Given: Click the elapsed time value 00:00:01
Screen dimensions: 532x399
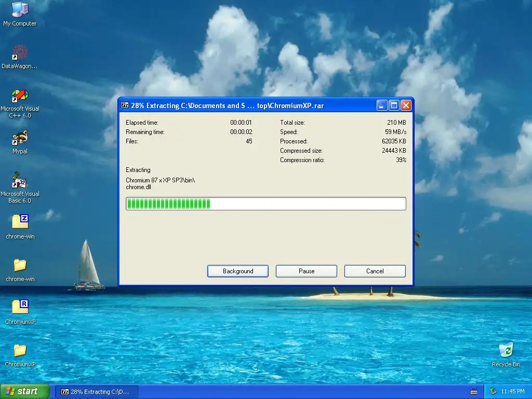Looking at the screenshot, I should pos(241,123).
